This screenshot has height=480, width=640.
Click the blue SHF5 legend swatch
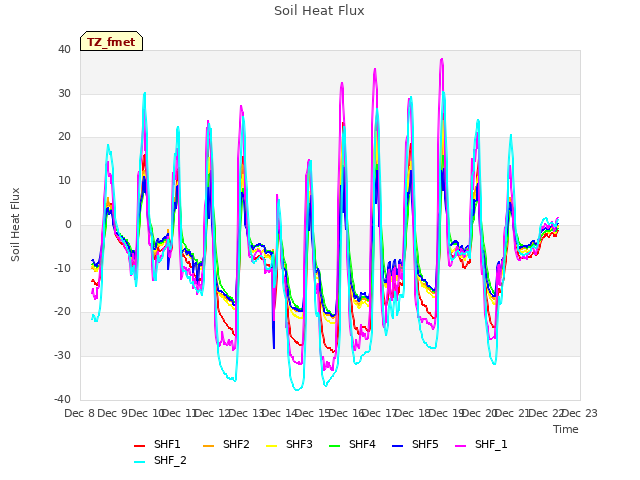coord(398,446)
